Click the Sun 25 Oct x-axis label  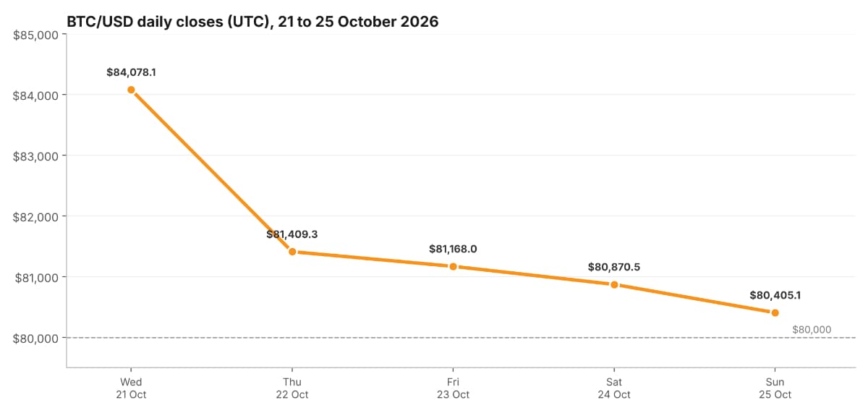(x=775, y=388)
